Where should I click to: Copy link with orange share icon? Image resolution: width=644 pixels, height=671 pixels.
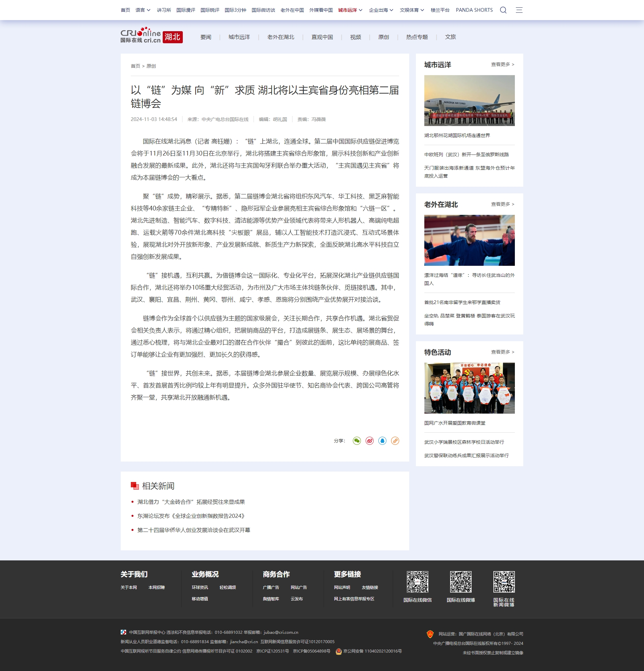click(395, 441)
